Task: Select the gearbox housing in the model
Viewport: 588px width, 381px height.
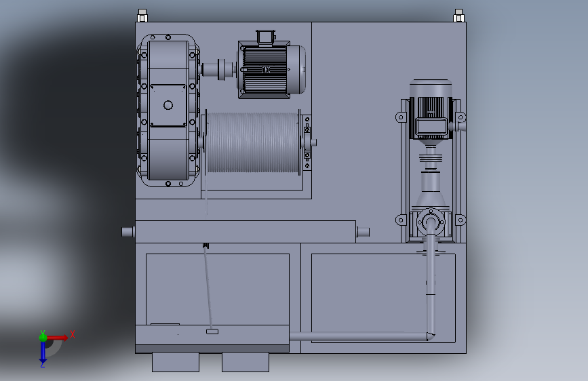Action: click(x=168, y=111)
